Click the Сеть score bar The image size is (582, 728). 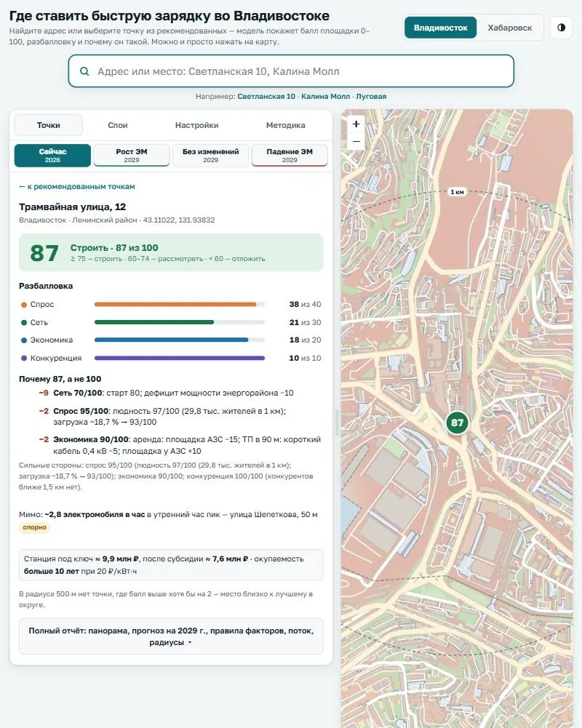click(179, 322)
